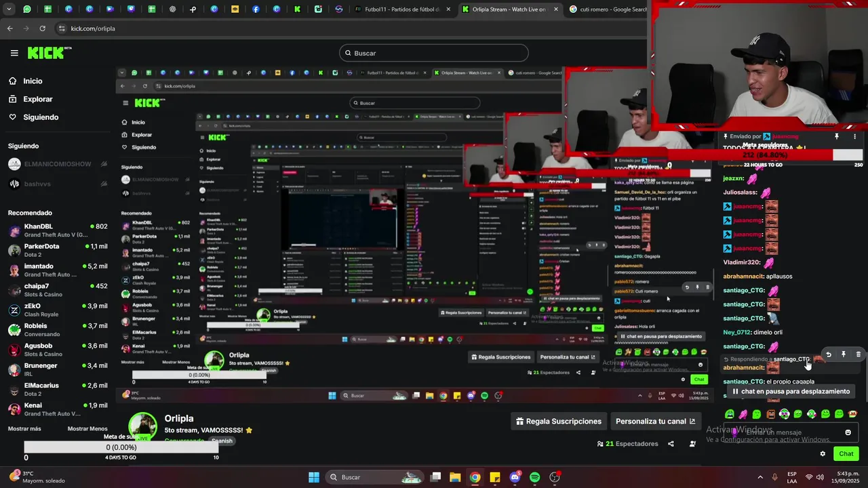The height and width of the screenshot is (488, 868).
Task: Collapse list with Mostrar Menos
Action: (87, 429)
